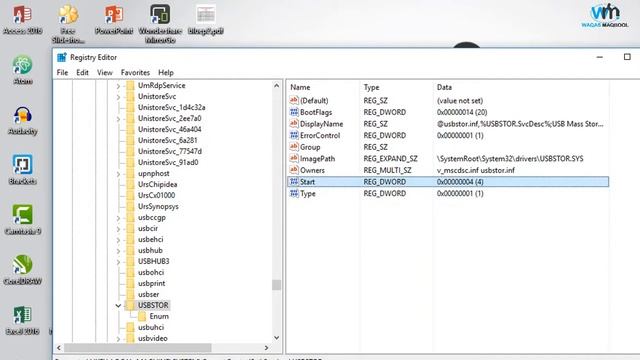
Task: Click the Start data 0x00000004 (4)
Action: [x=460, y=182]
